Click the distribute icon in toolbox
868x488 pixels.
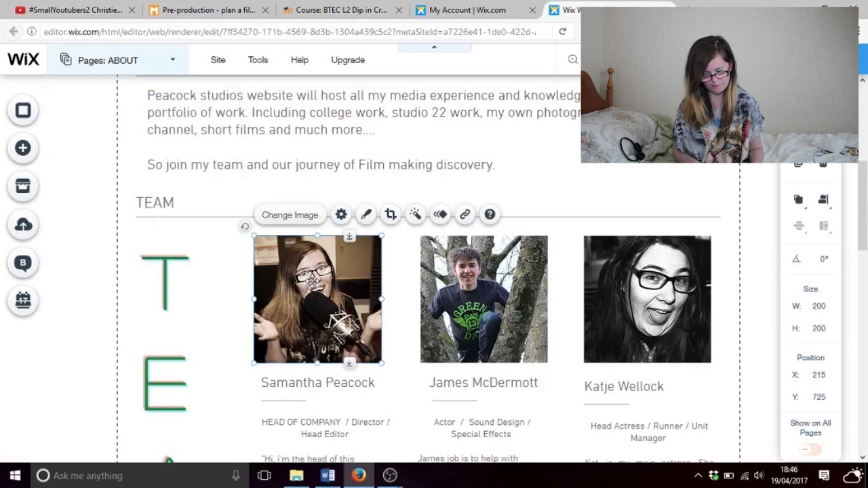798,226
